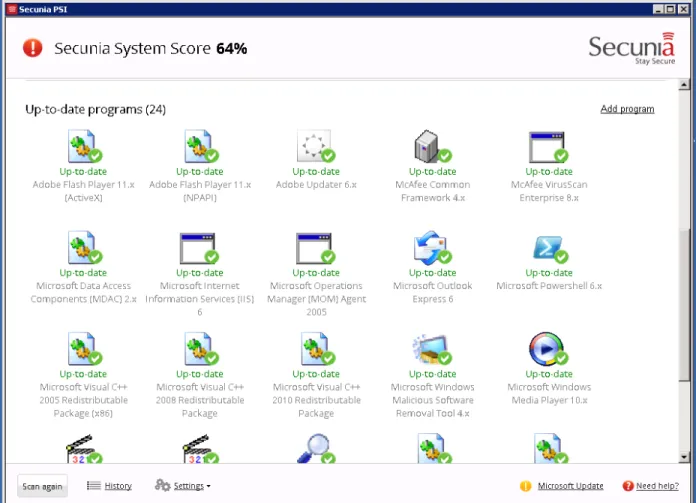
Task: Minimize the Secunia PSI window
Action: (x=659, y=9)
